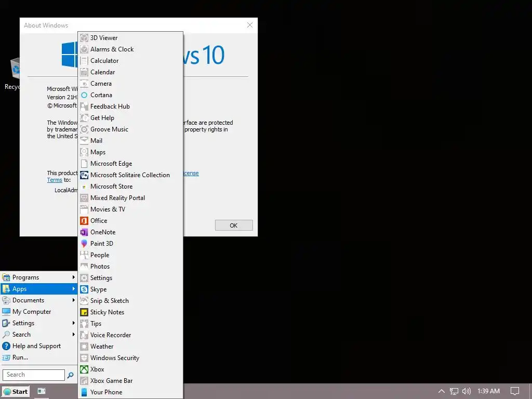Viewport: 532px width, 399px height.
Task: Choose Mixed Reality Portal entry
Action: click(130, 198)
